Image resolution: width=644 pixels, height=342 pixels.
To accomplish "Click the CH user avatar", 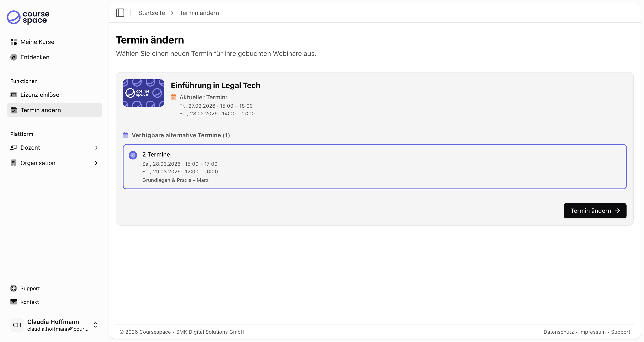I will (x=17, y=325).
